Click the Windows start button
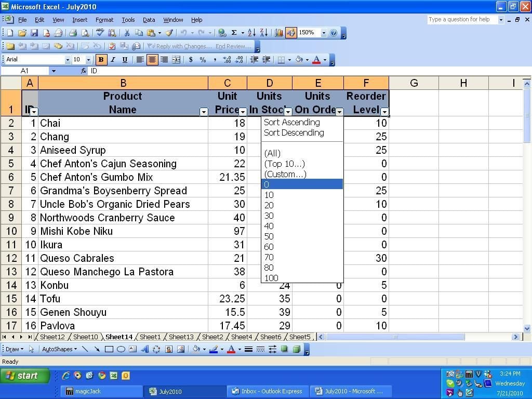The width and height of the screenshot is (532, 399). point(24,376)
